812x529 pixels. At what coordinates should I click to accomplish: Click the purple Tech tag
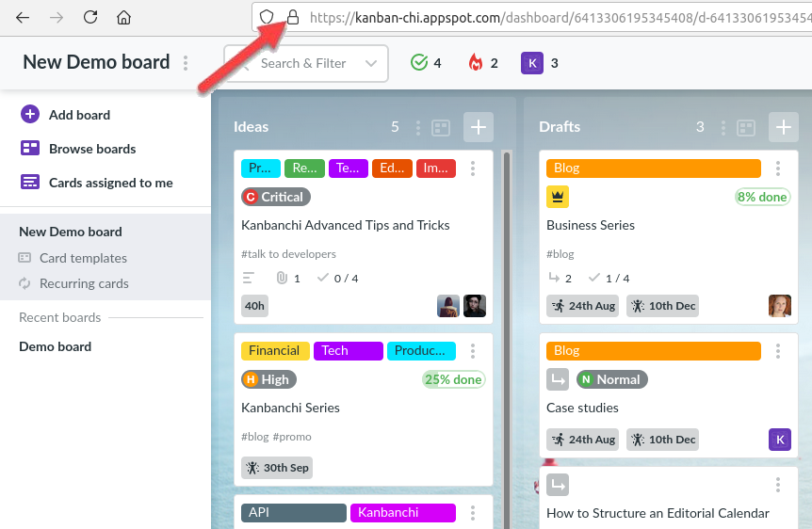(x=348, y=351)
